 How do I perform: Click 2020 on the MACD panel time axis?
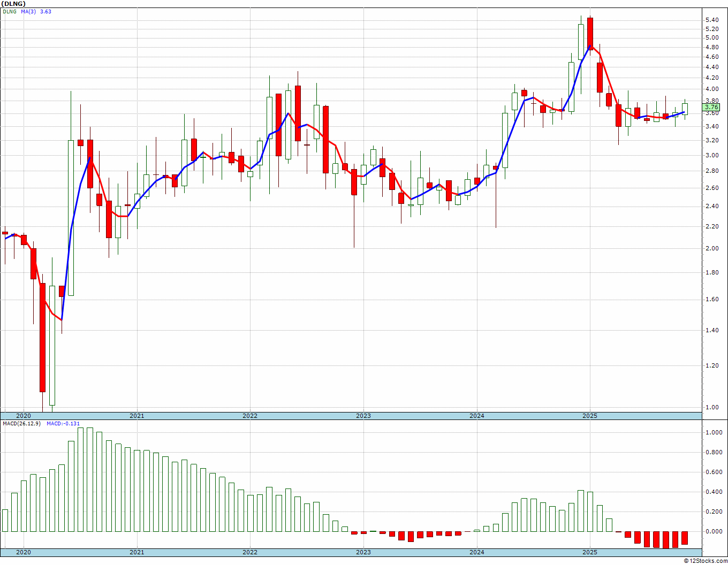(24, 552)
